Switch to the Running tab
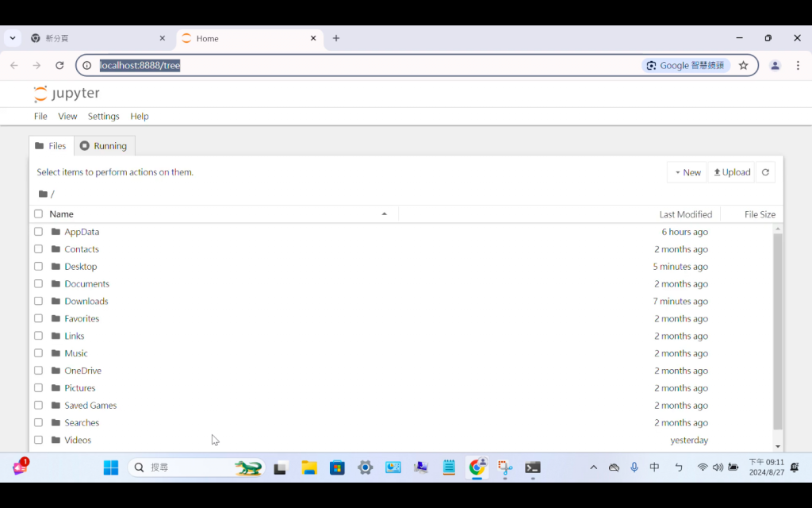 104,146
